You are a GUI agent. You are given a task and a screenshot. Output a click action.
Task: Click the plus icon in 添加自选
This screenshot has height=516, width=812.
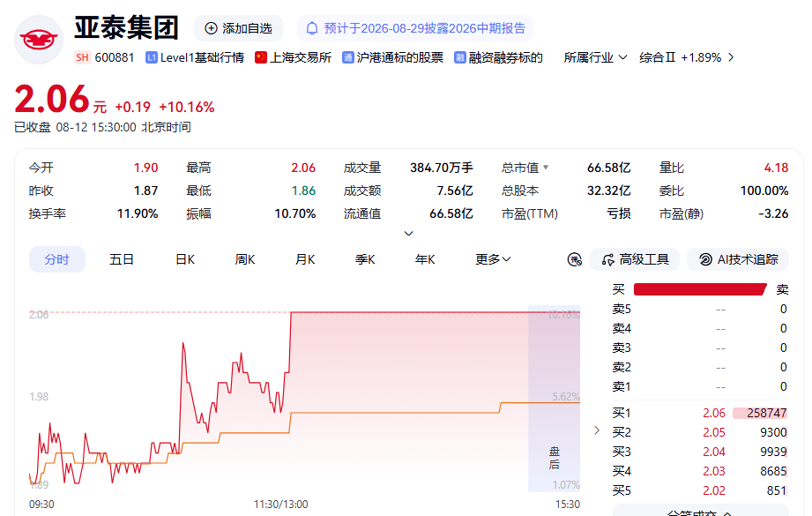[211, 28]
